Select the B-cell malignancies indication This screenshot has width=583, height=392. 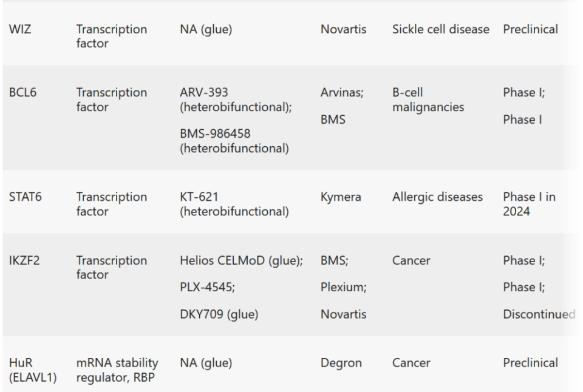pyautogui.click(x=428, y=100)
